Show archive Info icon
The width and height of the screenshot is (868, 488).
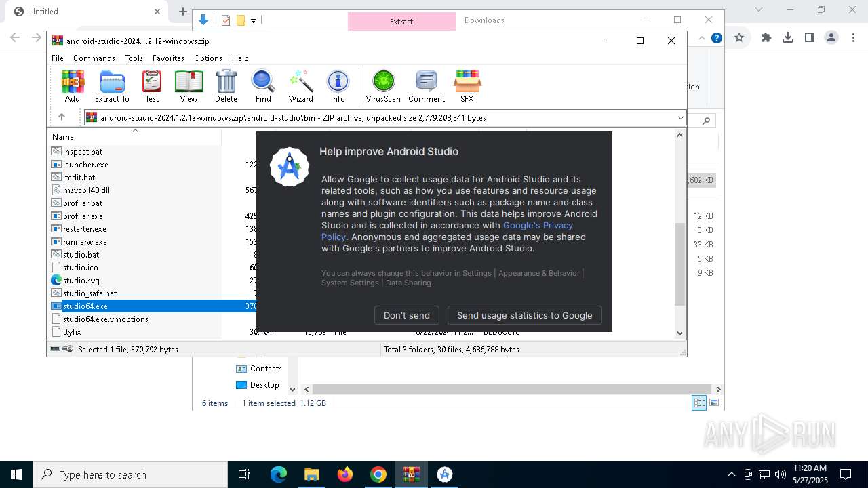338,86
